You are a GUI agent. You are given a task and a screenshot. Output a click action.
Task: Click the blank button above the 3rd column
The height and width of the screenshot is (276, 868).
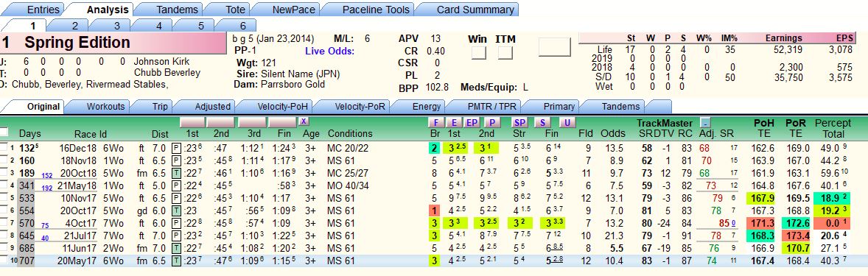tap(253, 122)
